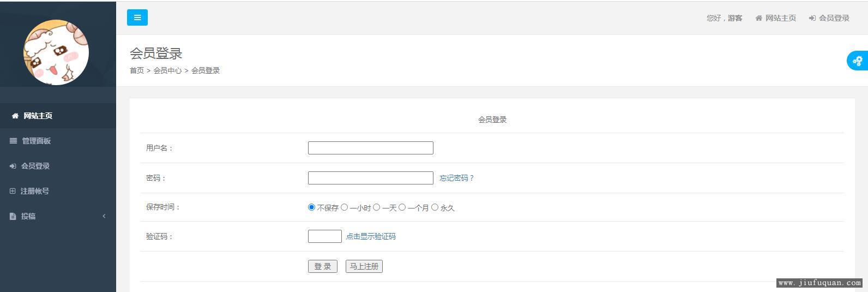The image size is (868, 292).
Task: Select the 一个月 radio option
Action: [402, 207]
